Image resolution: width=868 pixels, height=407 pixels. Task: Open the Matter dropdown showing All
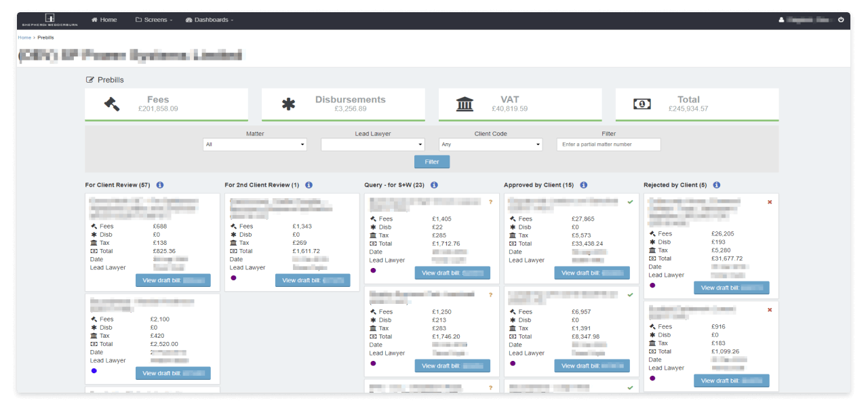254,144
